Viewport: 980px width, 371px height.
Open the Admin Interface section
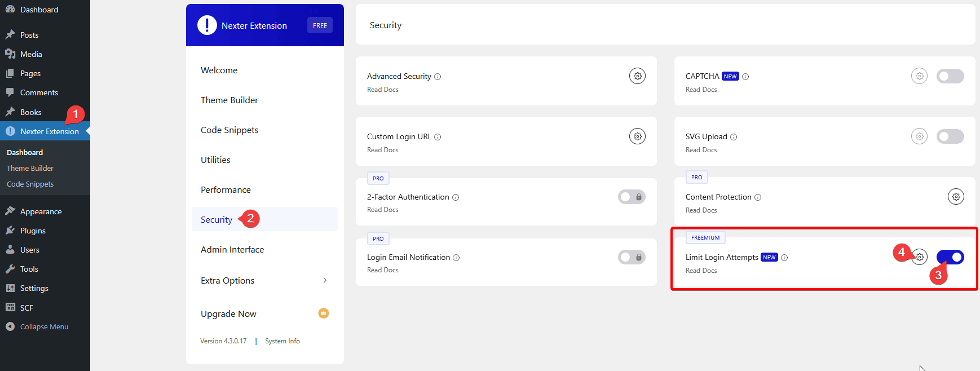click(x=232, y=250)
